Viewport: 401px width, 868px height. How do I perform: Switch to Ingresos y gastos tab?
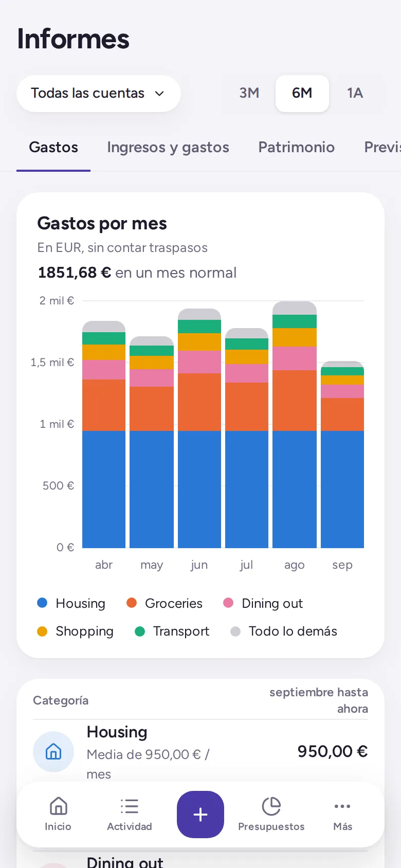168,148
